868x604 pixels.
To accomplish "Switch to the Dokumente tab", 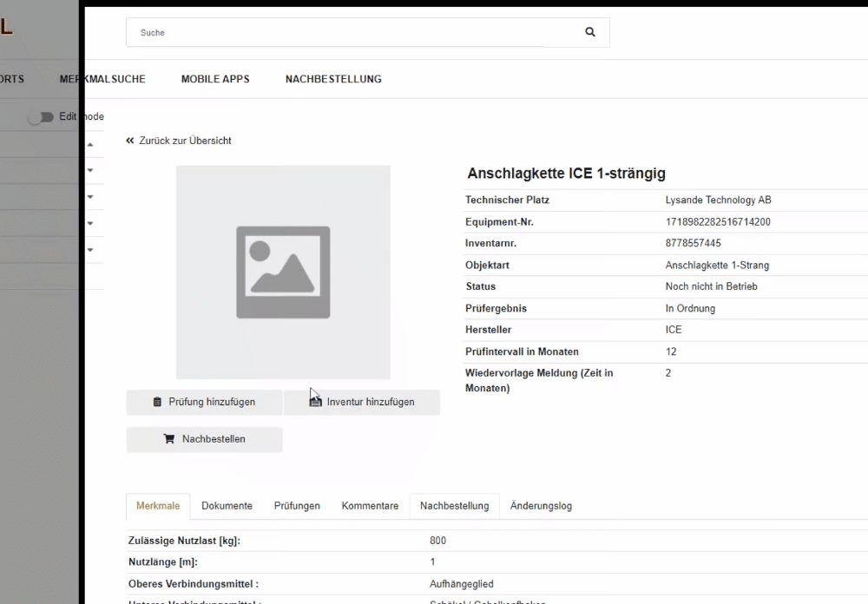I will 227,506.
